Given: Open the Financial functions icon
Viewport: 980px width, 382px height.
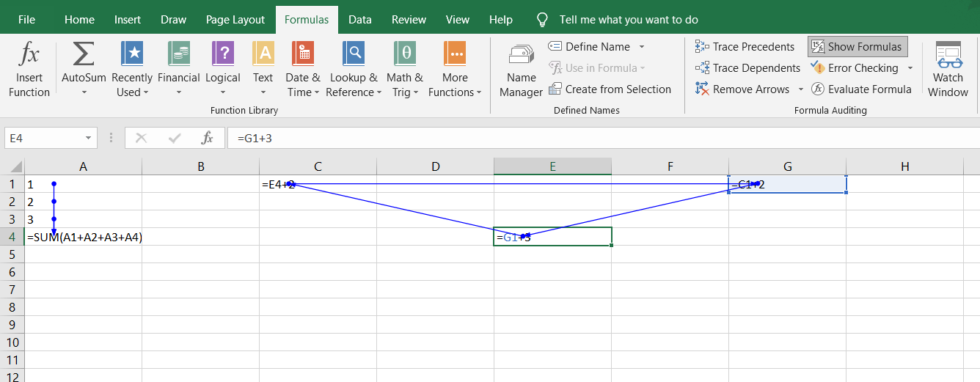Looking at the screenshot, I should click(178, 54).
